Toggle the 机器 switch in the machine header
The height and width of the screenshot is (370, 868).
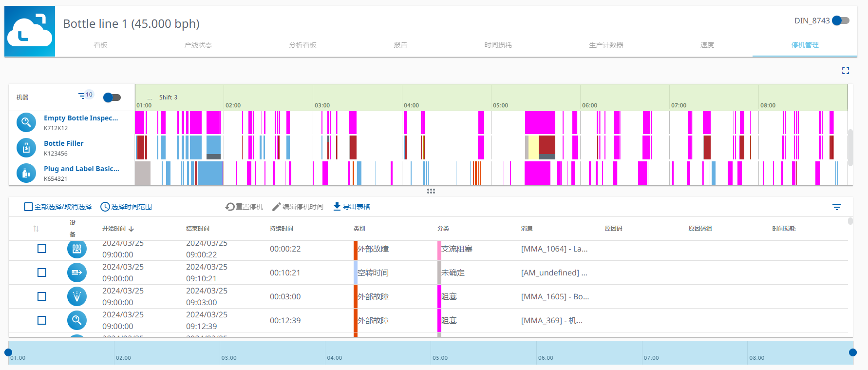112,97
